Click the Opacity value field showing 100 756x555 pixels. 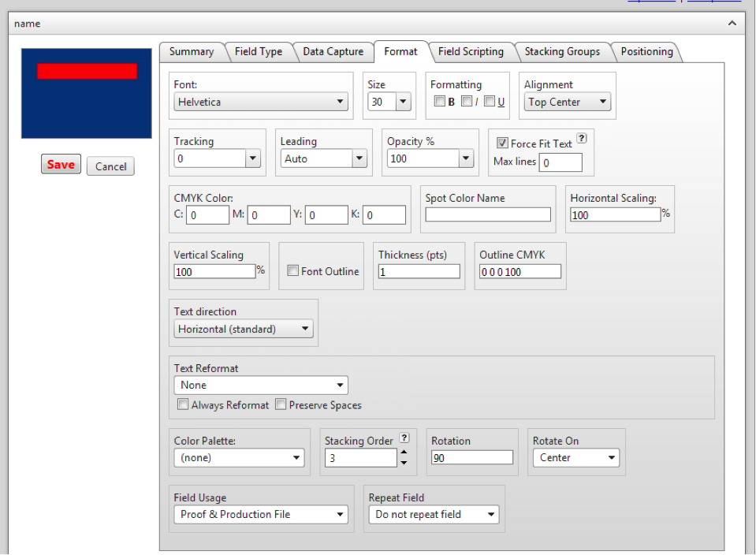coord(423,158)
